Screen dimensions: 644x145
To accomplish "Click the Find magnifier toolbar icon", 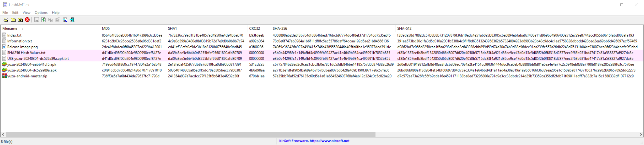I will (65, 20).
